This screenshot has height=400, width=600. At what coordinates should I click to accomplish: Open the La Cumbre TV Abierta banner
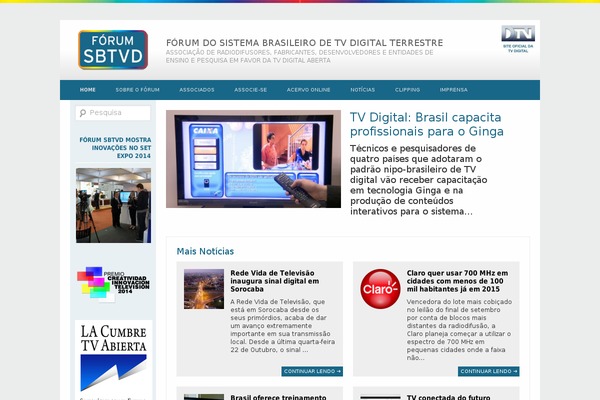pyautogui.click(x=113, y=360)
